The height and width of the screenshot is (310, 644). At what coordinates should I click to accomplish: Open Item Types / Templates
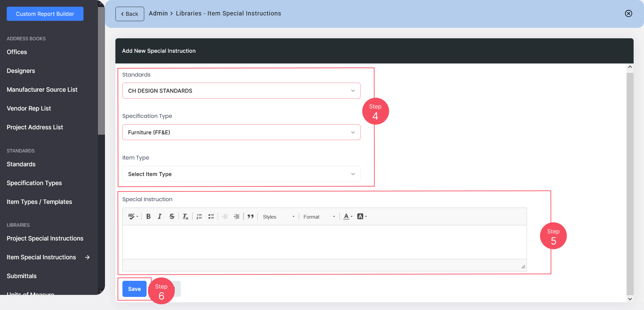pyautogui.click(x=39, y=202)
